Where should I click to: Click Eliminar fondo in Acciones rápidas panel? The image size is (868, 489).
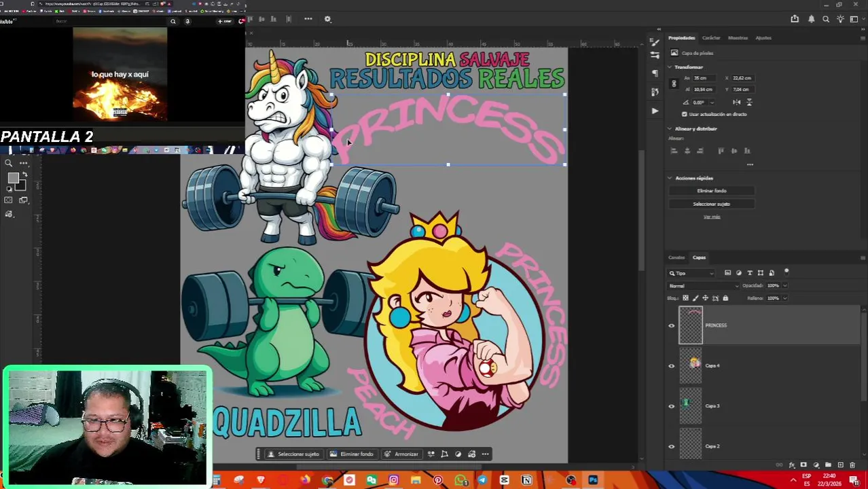pos(711,191)
